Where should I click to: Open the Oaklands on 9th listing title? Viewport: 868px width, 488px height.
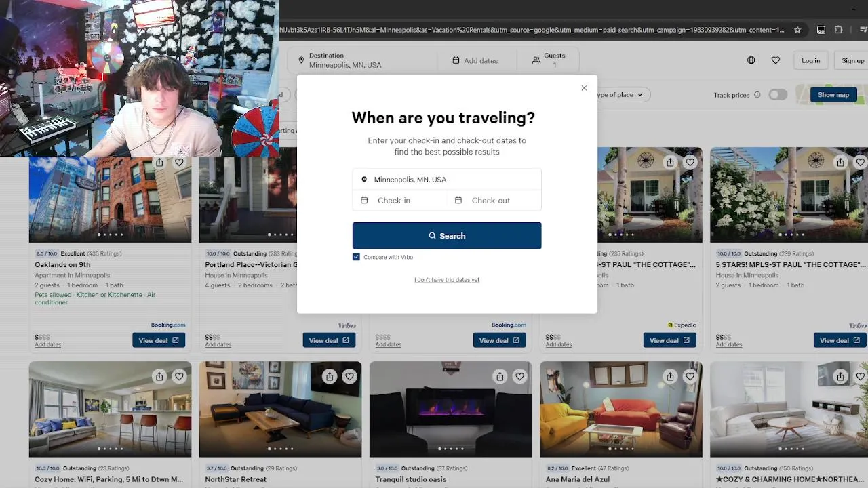point(62,264)
